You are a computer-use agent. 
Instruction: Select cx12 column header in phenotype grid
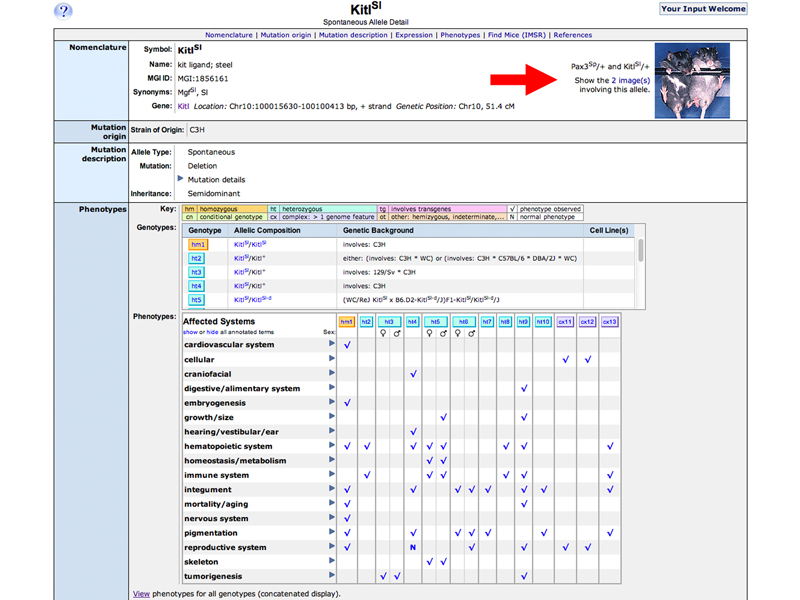[588, 322]
